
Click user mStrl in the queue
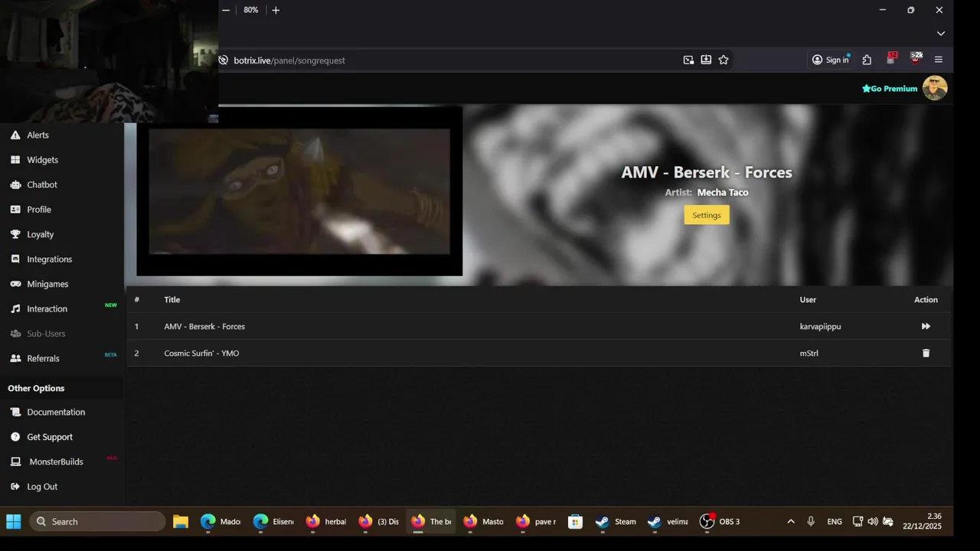[x=809, y=353]
